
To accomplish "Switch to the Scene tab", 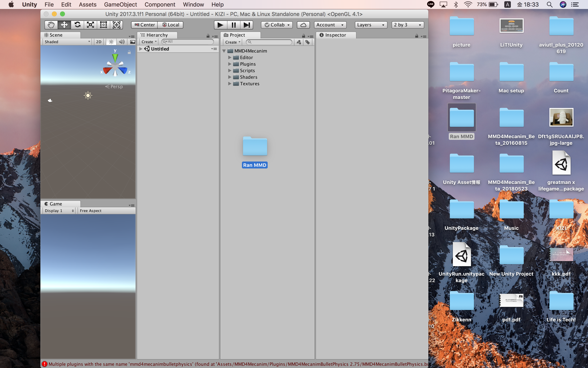I will (60, 35).
